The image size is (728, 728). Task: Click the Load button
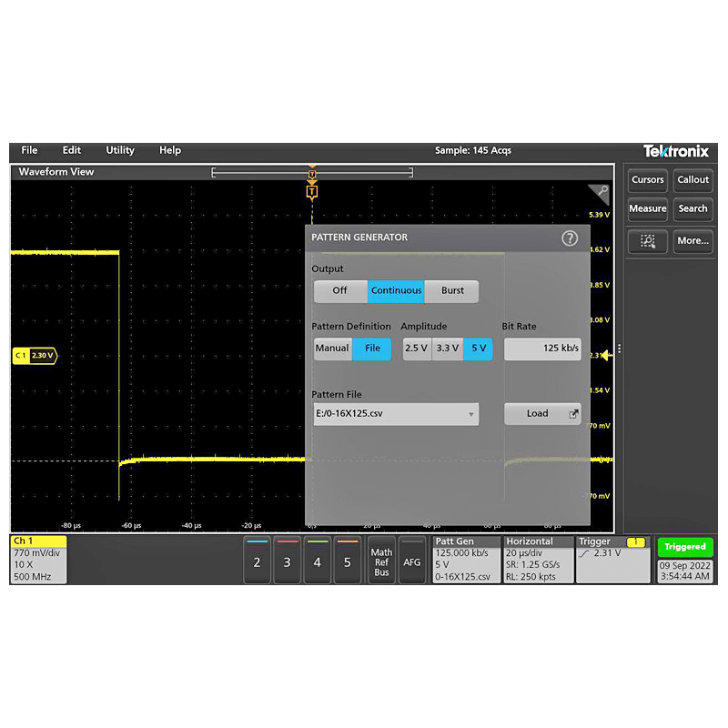click(x=537, y=413)
